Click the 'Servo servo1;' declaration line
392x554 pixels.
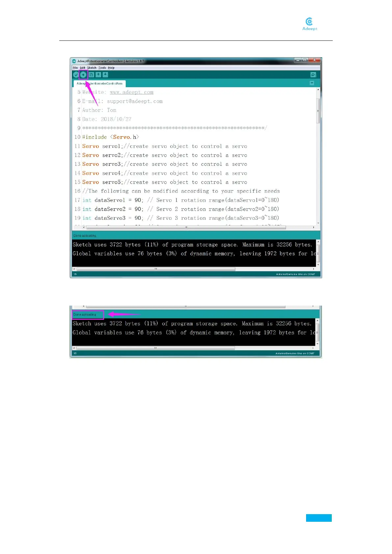(165, 146)
